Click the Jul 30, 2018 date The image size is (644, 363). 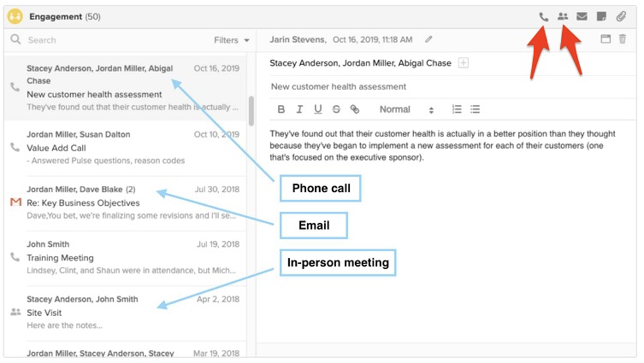[217, 190]
